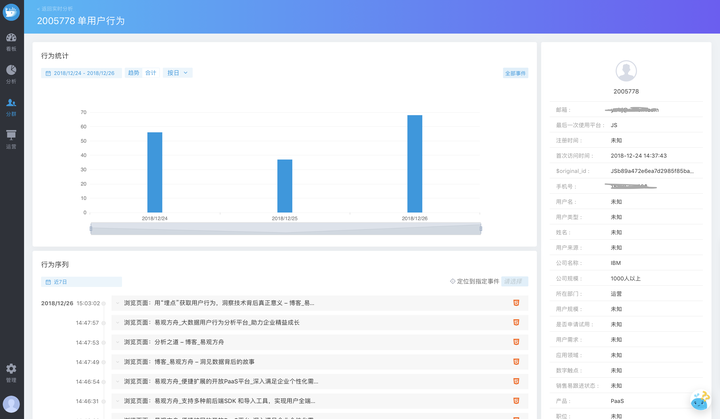Expand the 14:46:31 event row chevron
Screen dimensions: 720x419
pos(118,401)
